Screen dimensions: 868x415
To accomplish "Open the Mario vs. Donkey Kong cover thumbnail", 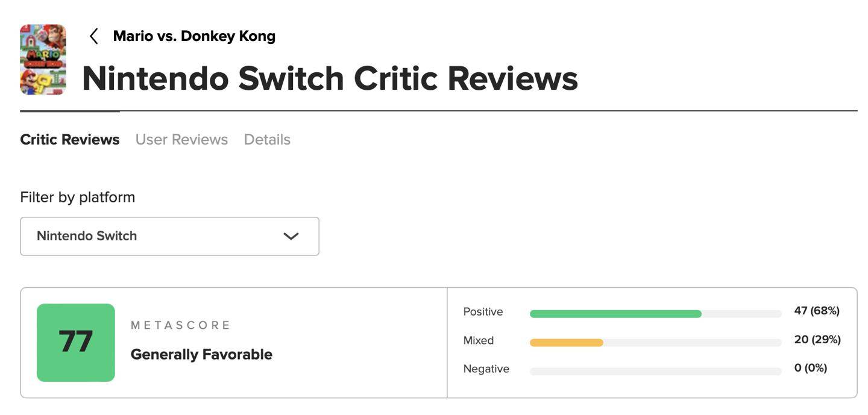I will click(43, 60).
